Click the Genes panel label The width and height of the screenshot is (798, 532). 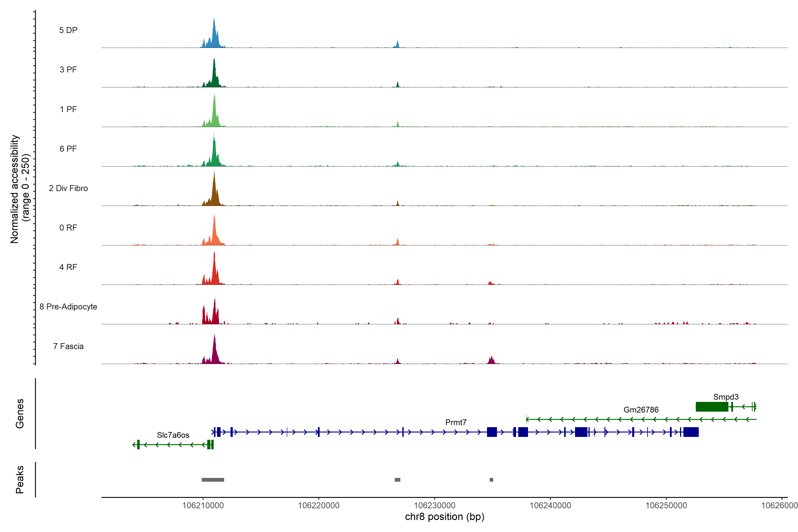click(x=20, y=414)
